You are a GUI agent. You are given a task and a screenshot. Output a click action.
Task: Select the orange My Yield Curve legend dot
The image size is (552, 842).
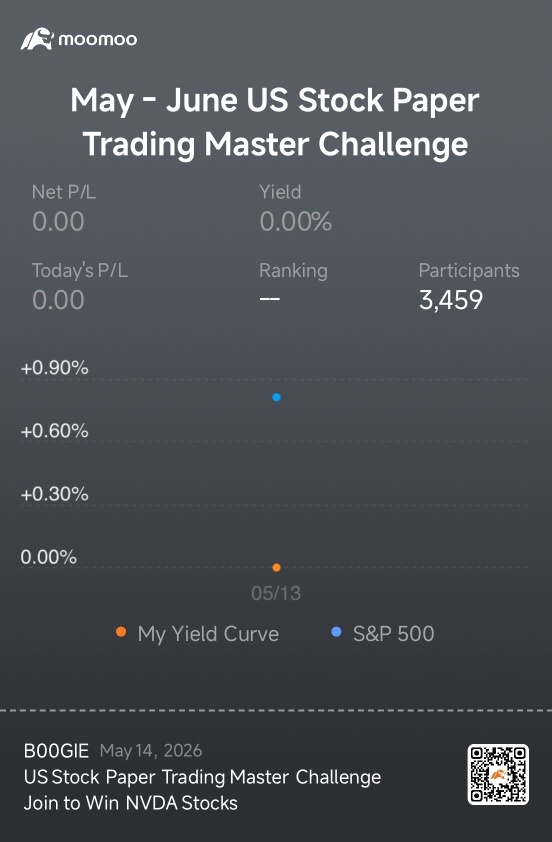tap(121, 632)
